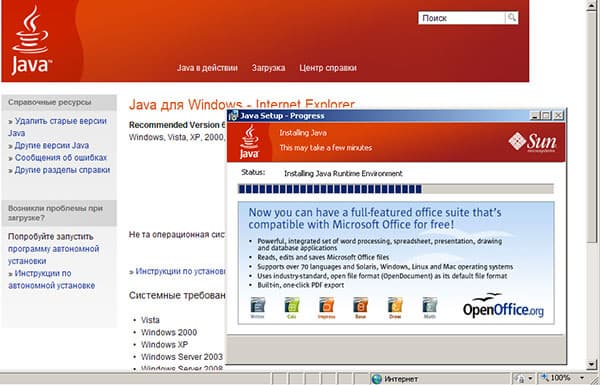Click the Sun Microsystems logo
The width and height of the screenshot is (600, 385).
(532, 142)
